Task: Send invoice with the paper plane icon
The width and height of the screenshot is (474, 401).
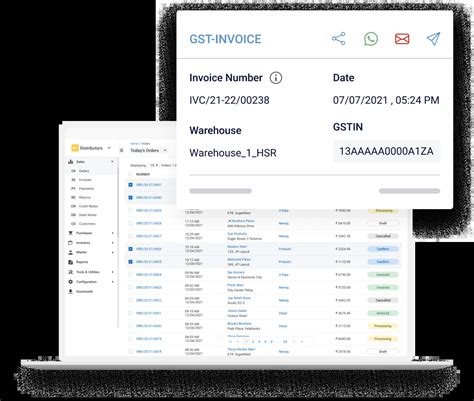Action: click(x=433, y=39)
